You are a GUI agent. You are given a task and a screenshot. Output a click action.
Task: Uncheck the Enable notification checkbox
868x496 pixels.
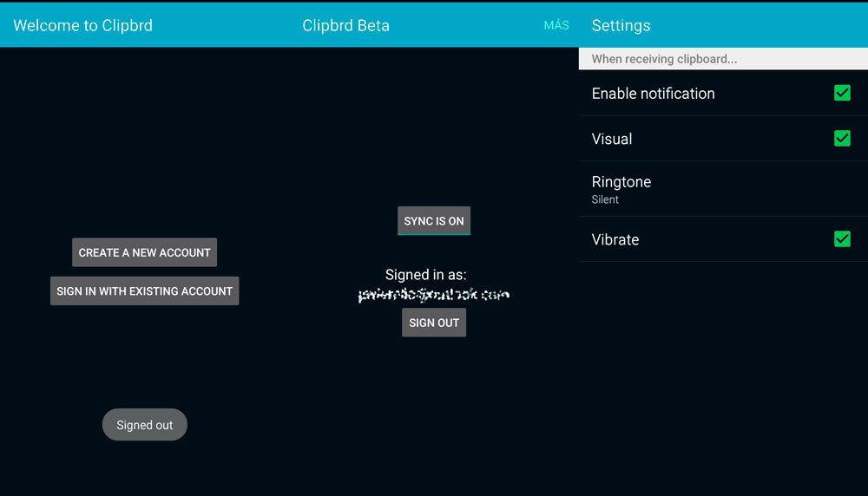pos(842,93)
